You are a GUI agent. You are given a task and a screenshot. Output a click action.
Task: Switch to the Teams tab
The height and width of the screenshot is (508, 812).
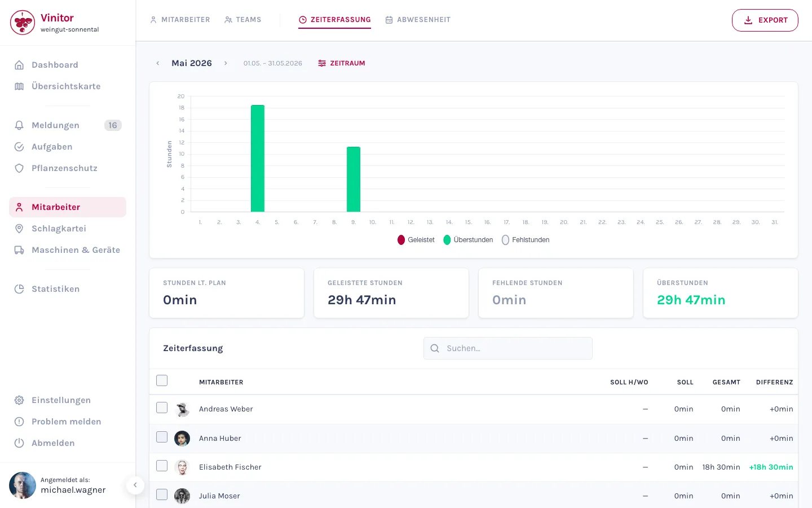coord(243,20)
